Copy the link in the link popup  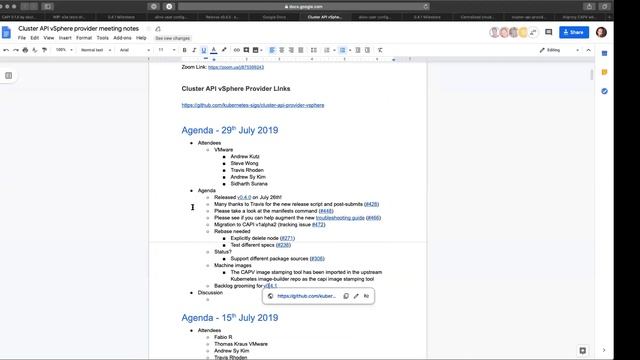pyautogui.click(x=346, y=296)
